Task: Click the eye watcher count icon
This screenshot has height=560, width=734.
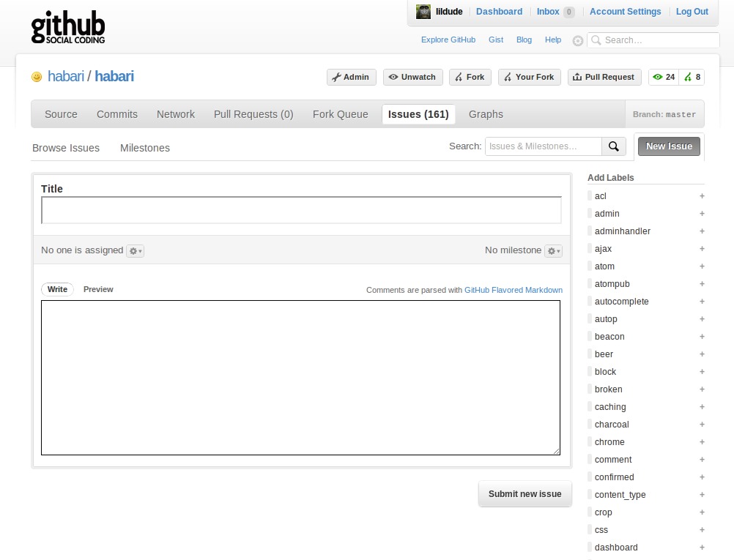Action: click(x=658, y=76)
